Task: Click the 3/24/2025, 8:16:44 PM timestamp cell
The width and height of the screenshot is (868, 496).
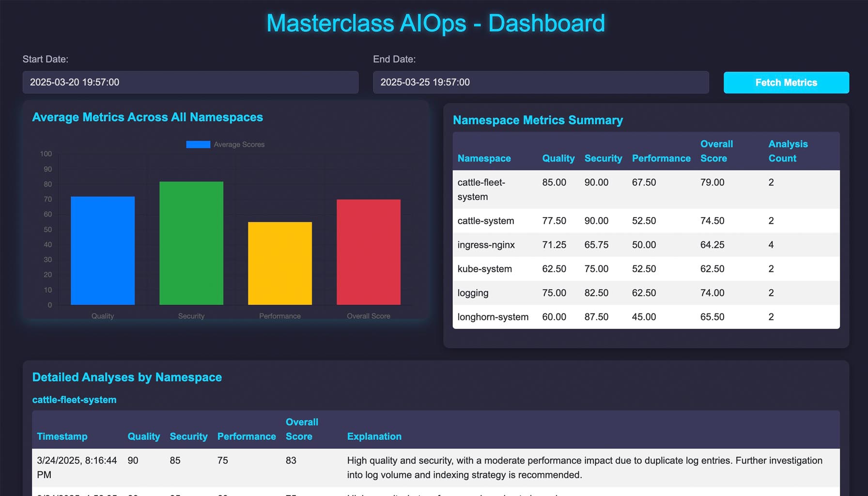Action: tap(77, 468)
